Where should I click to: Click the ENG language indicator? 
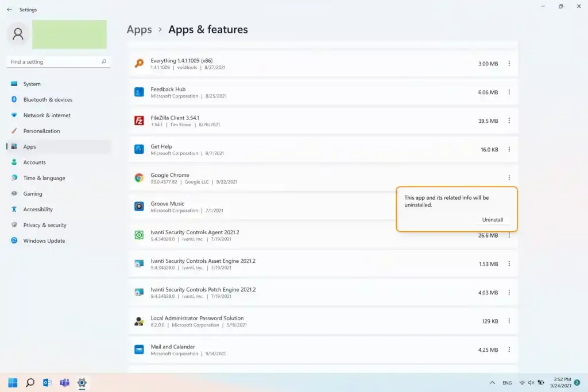pos(507,383)
